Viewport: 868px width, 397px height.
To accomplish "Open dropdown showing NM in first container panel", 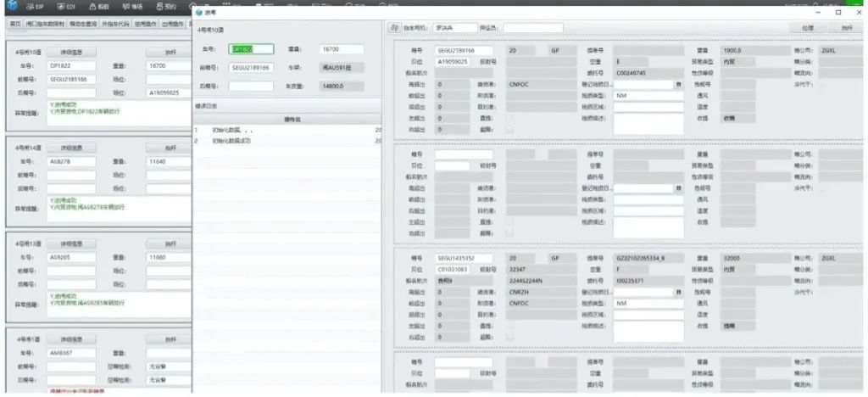I will coord(648,95).
